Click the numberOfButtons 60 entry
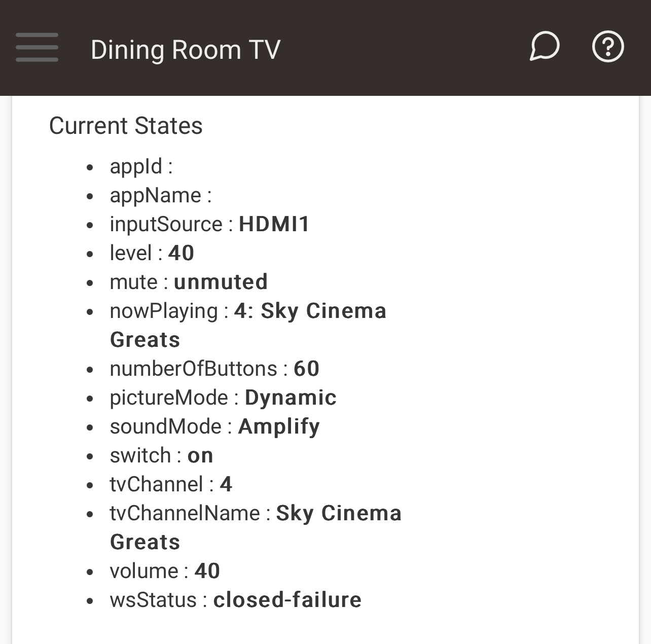This screenshot has height=644, width=651. coord(214,369)
